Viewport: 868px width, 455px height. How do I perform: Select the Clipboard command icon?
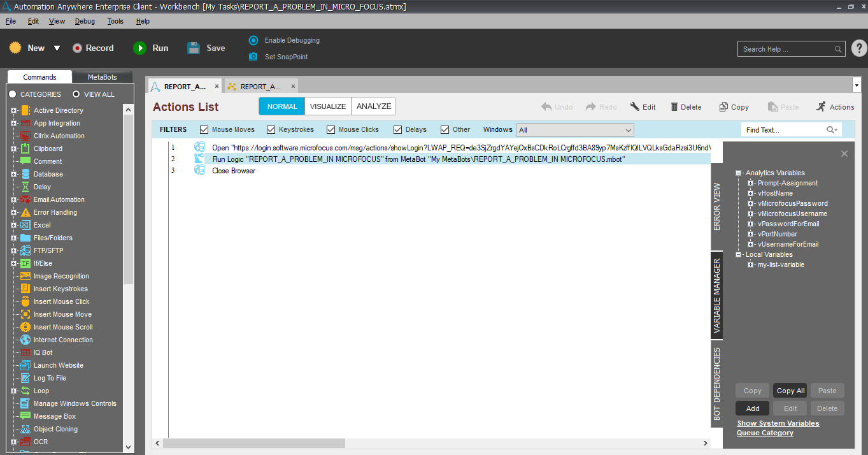pos(25,148)
